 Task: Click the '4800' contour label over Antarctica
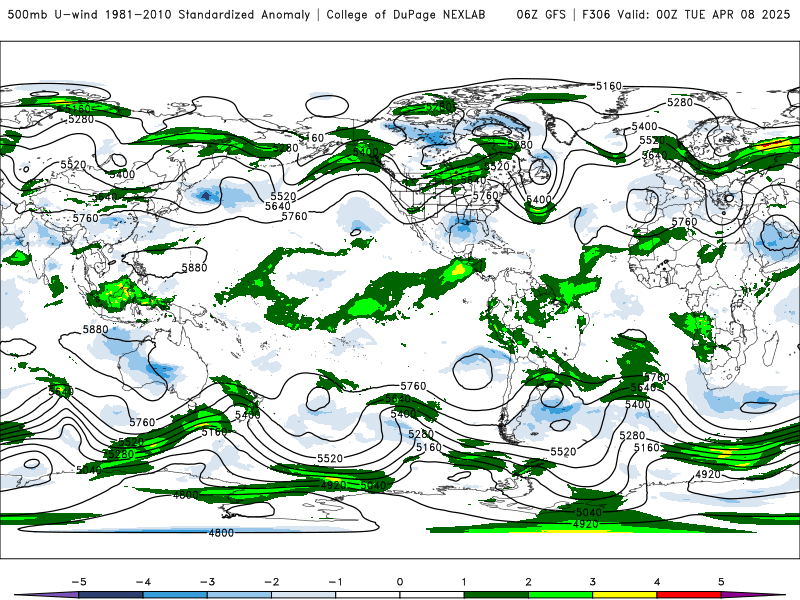tap(221, 533)
